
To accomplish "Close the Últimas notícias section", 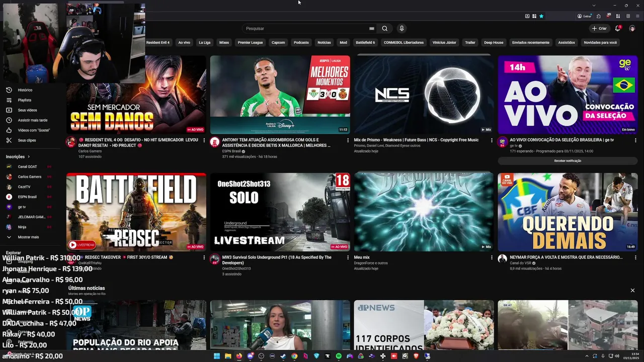I will tap(632, 290).
